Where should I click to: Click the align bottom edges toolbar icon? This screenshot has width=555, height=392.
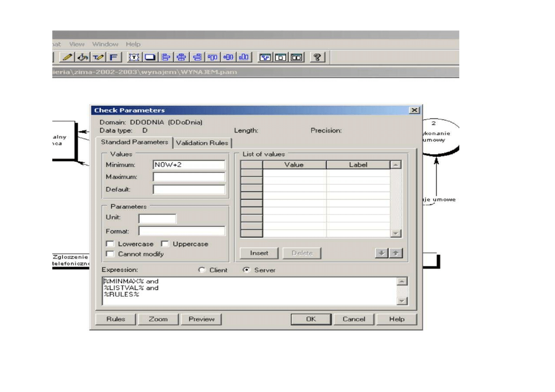(x=244, y=57)
